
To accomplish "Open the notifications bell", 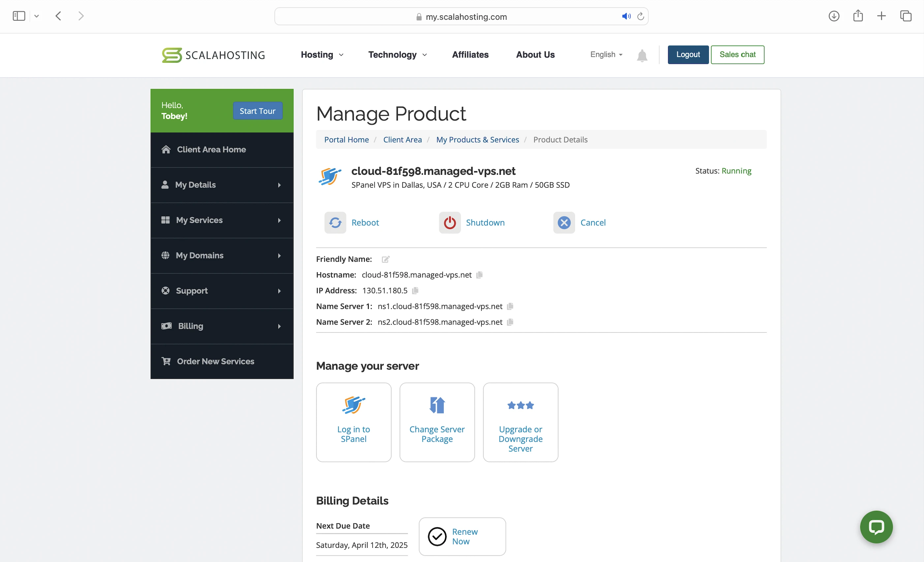I will 642,55.
